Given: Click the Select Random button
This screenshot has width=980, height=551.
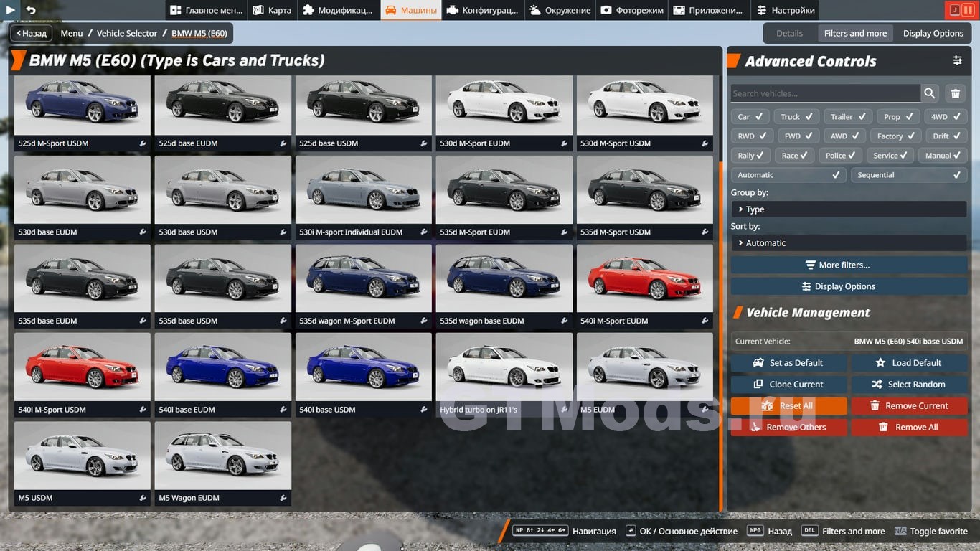Looking at the screenshot, I should tap(908, 385).
